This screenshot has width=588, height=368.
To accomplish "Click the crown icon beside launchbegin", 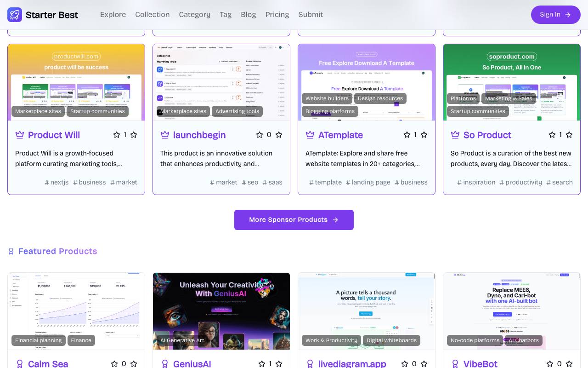I will pos(165,135).
